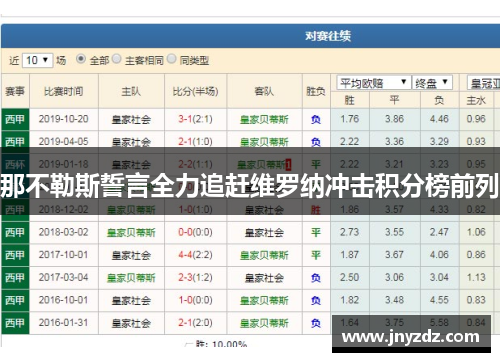Click the 负 result in 2019-10-20 row
Viewport: 500px width, 362px height.
click(316, 119)
